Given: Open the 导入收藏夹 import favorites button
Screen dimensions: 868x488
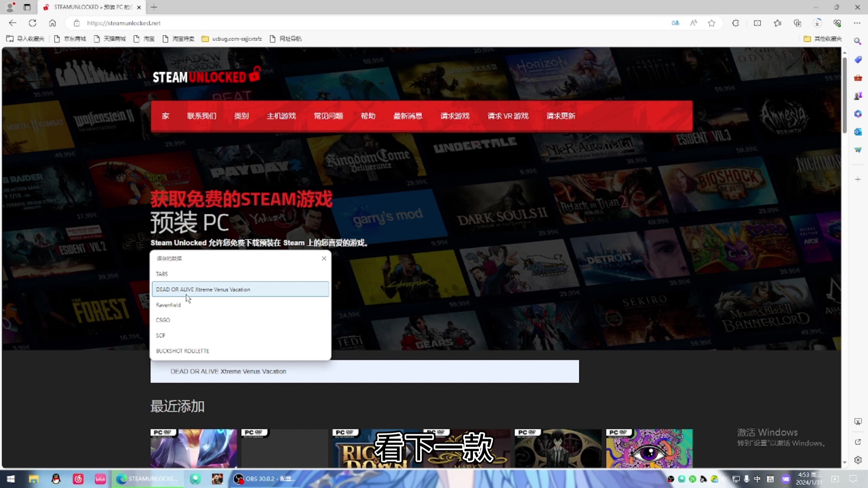Looking at the screenshot, I should pyautogui.click(x=25, y=39).
